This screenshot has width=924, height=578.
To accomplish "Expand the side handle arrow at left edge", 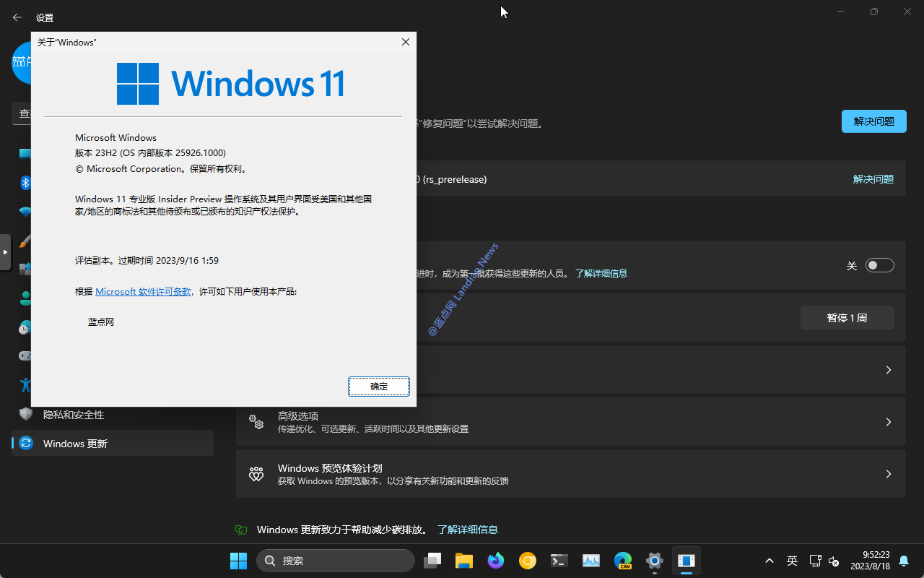I will pyautogui.click(x=5, y=252).
